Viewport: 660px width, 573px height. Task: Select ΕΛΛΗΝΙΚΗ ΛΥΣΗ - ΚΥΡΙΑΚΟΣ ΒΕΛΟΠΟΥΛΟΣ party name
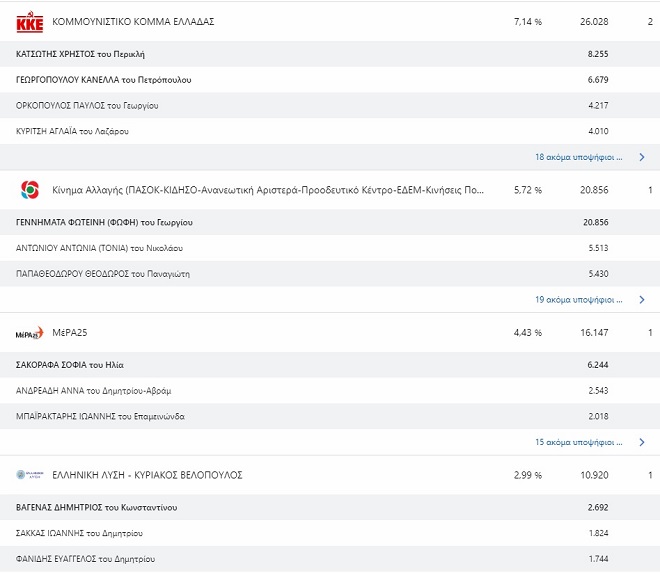pos(147,475)
